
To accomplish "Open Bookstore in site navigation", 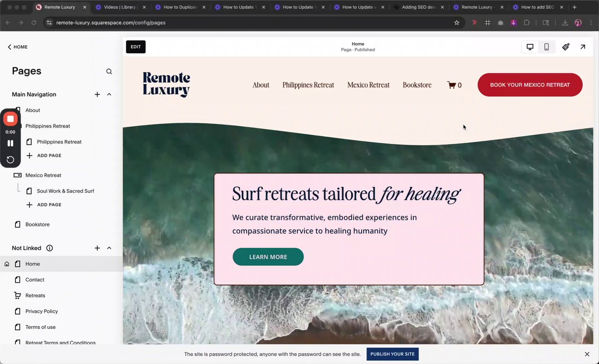I will (417, 85).
